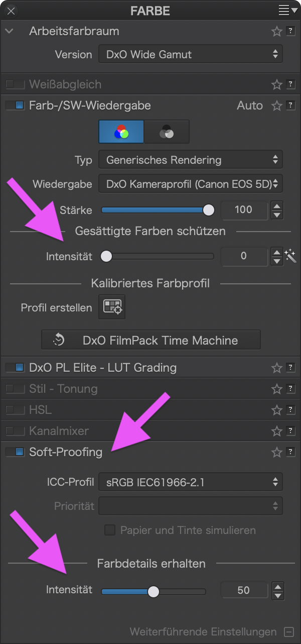Click Weiterführende Einstellungen link
The width and height of the screenshot is (301, 644).
(x=203, y=631)
